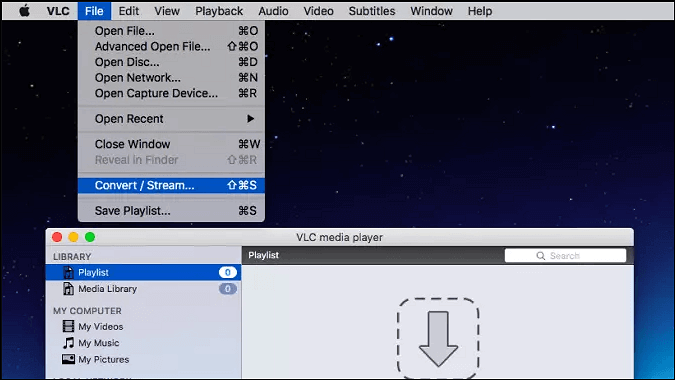
Task: Open My Videos in sidebar
Action: (x=143, y=327)
